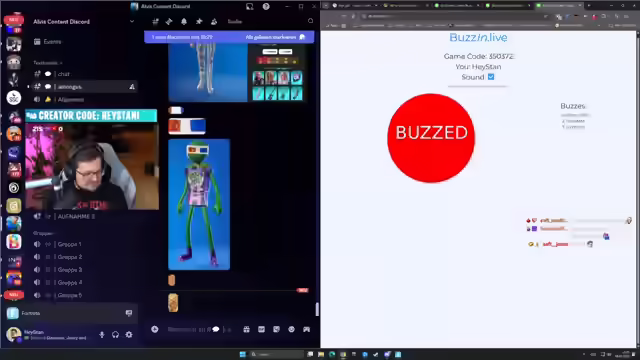Click the Buzzin.live logo link
The image size is (640, 360).
click(x=478, y=38)
